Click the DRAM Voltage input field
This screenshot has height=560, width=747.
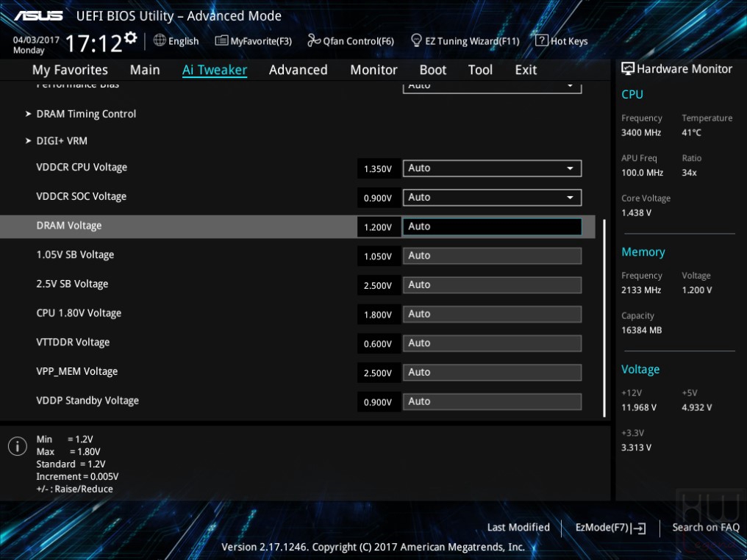[492, 226]
